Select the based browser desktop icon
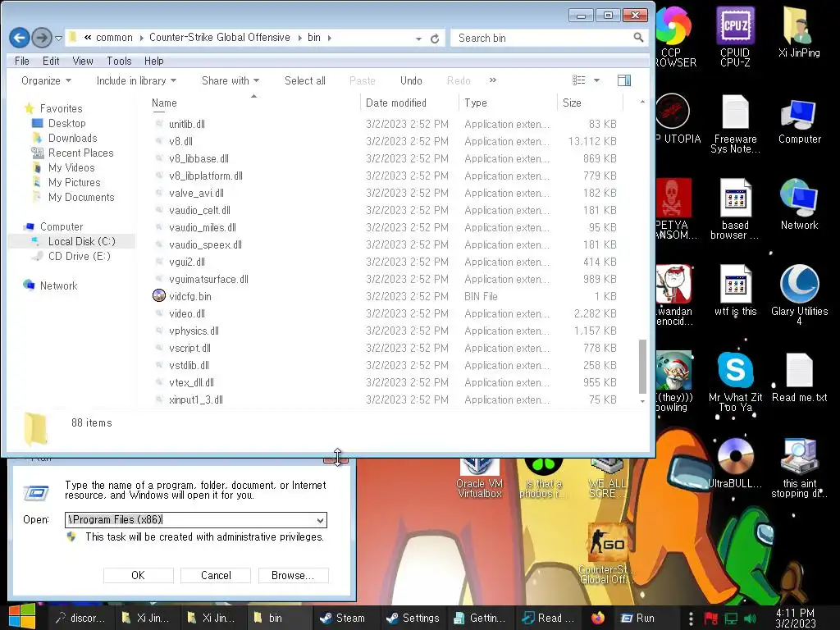 click(x=735, y=209)
